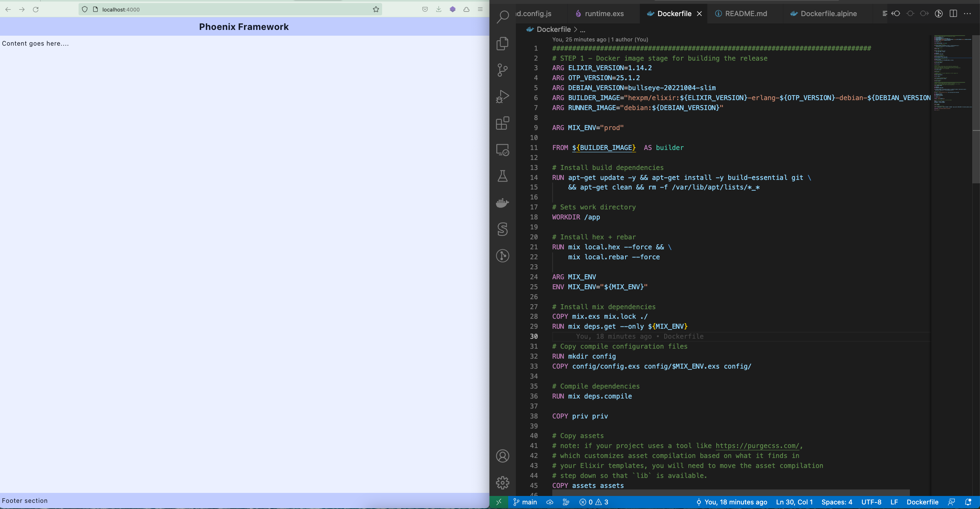Change the Dockerfile language mode
Viewport: 980px width, 509px height.
pyautogui.click(x=923, y=502)
